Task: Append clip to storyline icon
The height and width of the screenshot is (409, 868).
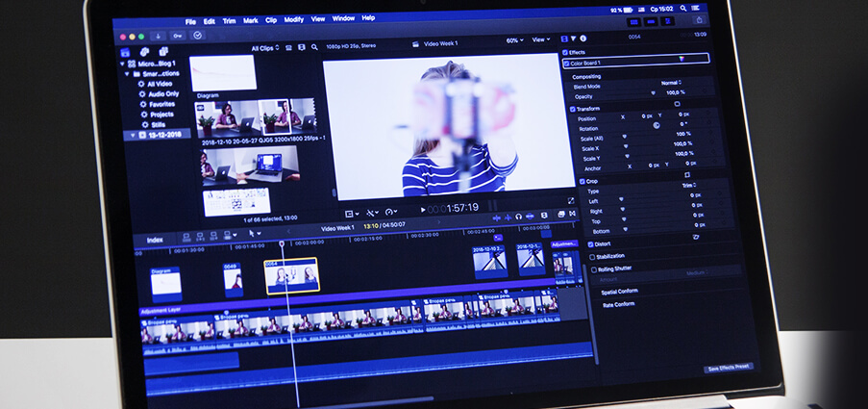Action: pyautogui.click(x=213, y=237)
